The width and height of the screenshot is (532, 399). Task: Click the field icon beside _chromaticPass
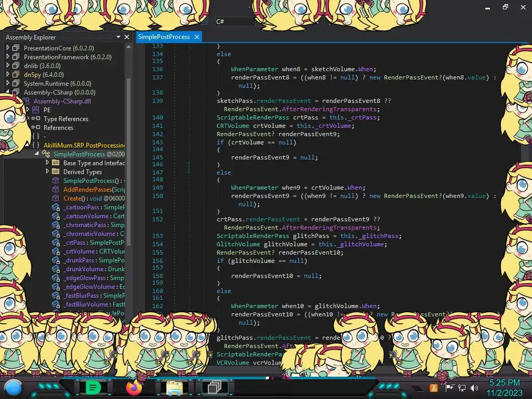(56, 224)
